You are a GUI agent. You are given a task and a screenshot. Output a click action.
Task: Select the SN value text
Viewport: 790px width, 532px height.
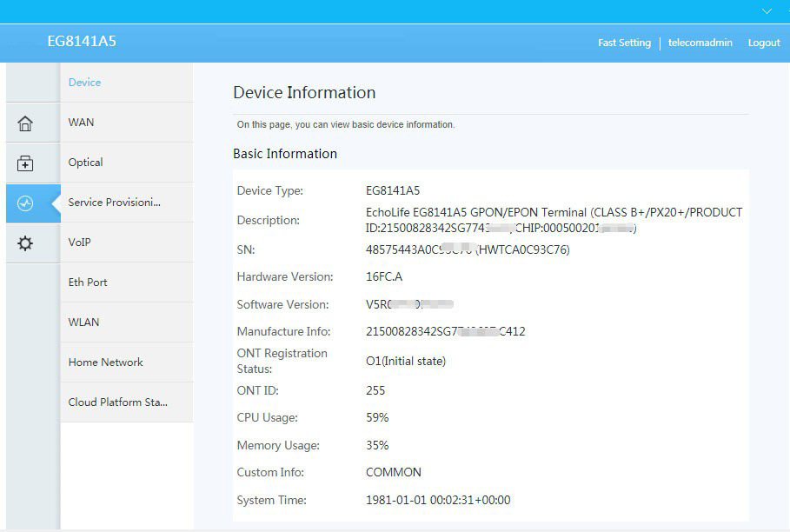tap(468, 249)
